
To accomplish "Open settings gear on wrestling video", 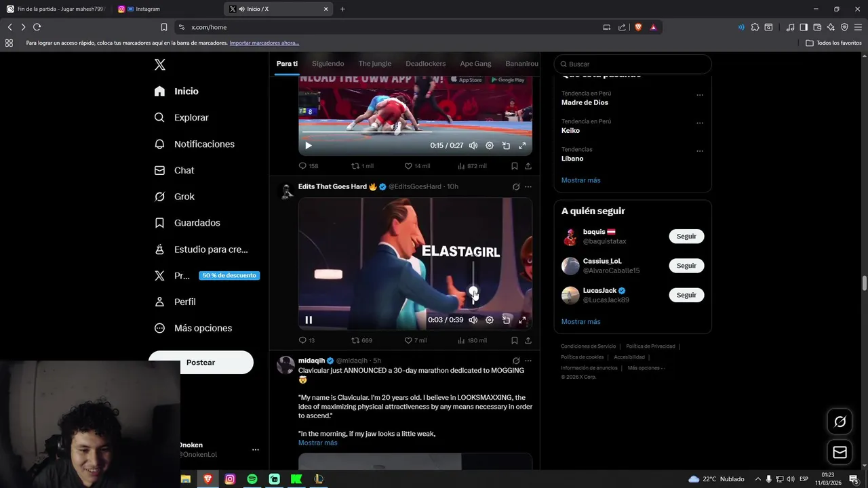I will point(490,146).
